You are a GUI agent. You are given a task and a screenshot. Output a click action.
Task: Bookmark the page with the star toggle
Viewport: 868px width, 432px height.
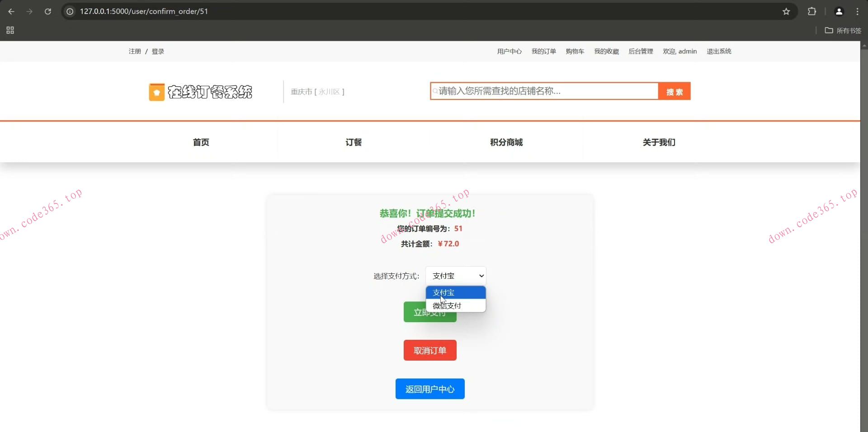click(787, 12)
